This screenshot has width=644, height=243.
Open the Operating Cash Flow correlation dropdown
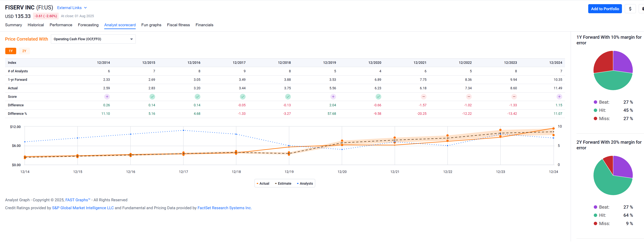(93, 39)
